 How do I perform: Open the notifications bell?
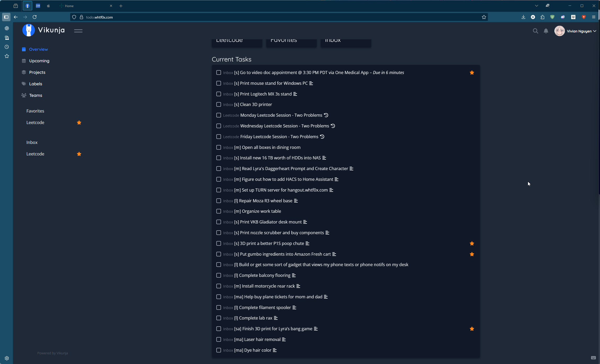[546, 31]
